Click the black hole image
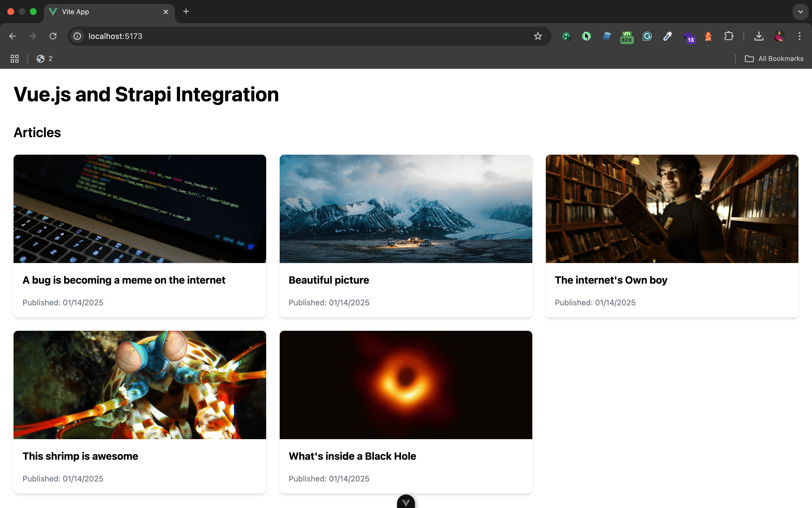Viewport: 812px width, 508px height. (406, 385)
